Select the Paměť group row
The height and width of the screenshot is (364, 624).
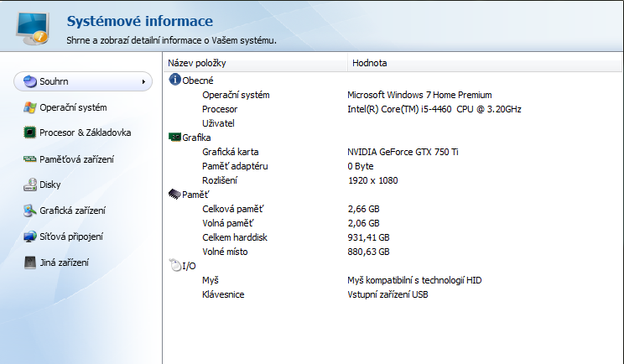195,195
